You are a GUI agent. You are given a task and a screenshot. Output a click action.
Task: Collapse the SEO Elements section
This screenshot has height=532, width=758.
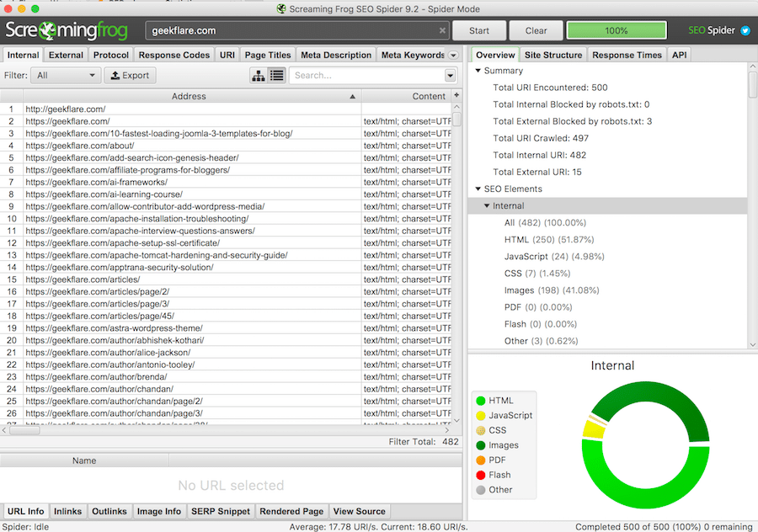[478, 189]
